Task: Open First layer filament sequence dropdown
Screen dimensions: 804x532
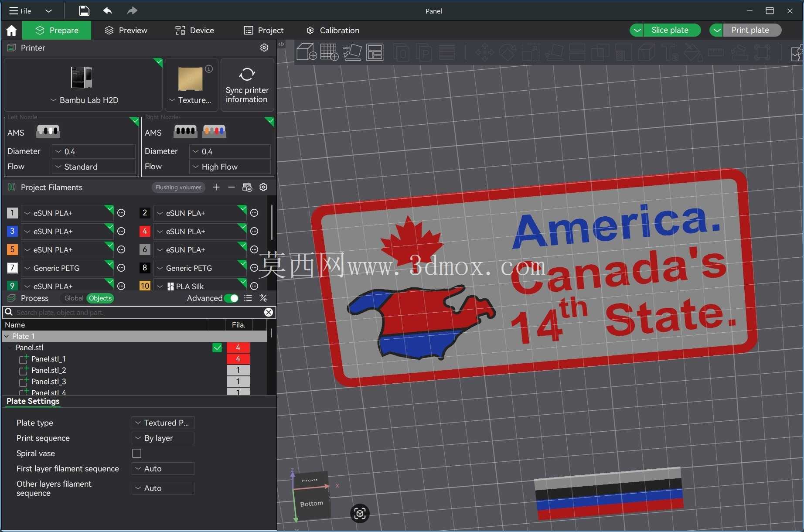Action: click(163, 469)
